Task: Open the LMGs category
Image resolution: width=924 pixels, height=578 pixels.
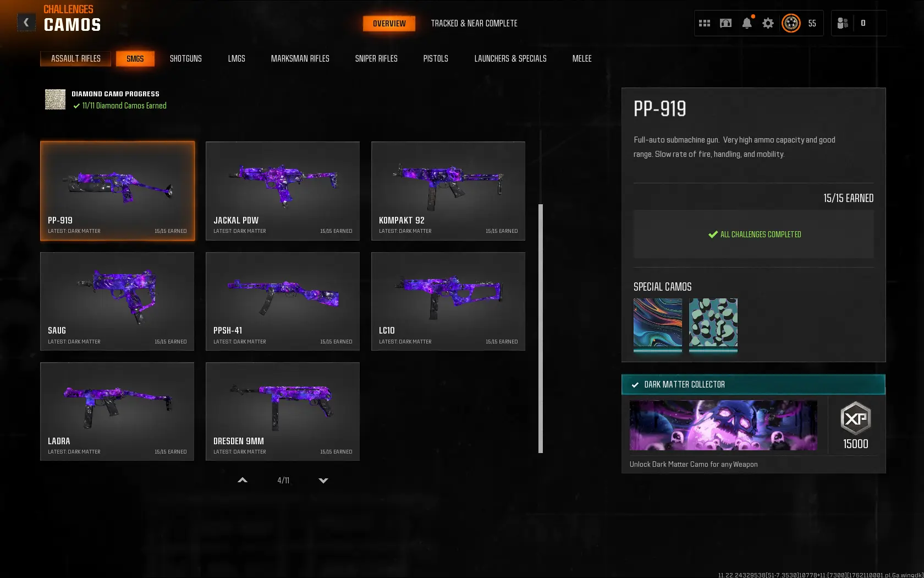Action: click(237, 59)
